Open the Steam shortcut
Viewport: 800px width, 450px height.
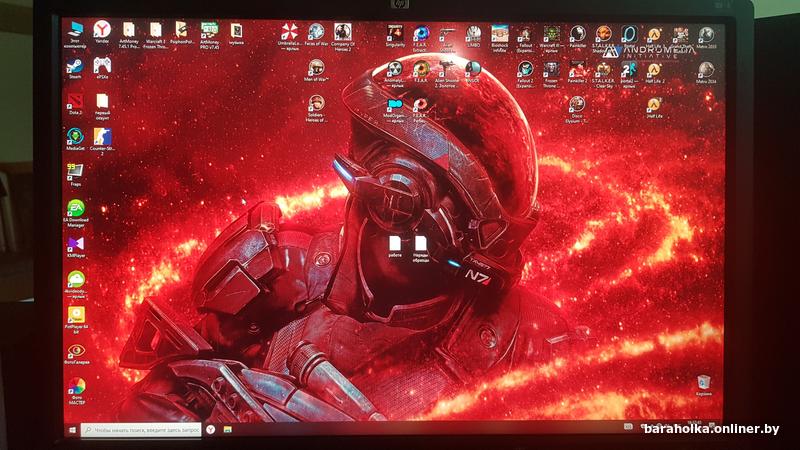(x=75, y=66)
